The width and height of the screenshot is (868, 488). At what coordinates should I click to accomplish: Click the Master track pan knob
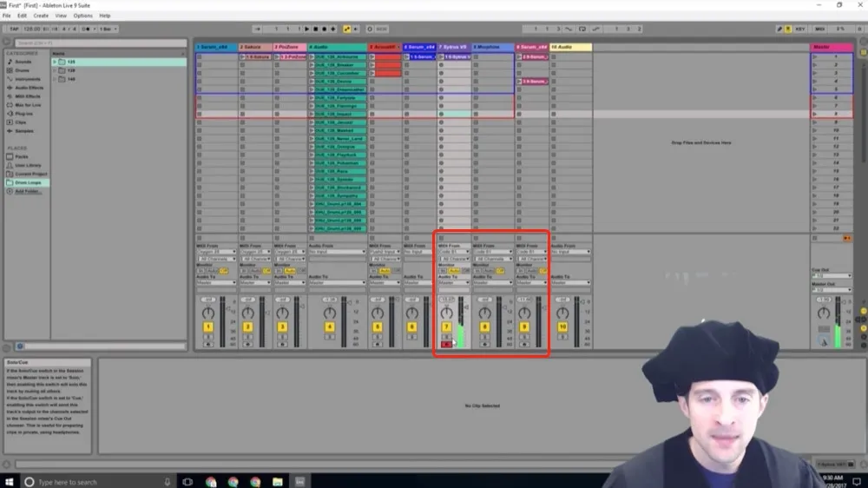824,313
